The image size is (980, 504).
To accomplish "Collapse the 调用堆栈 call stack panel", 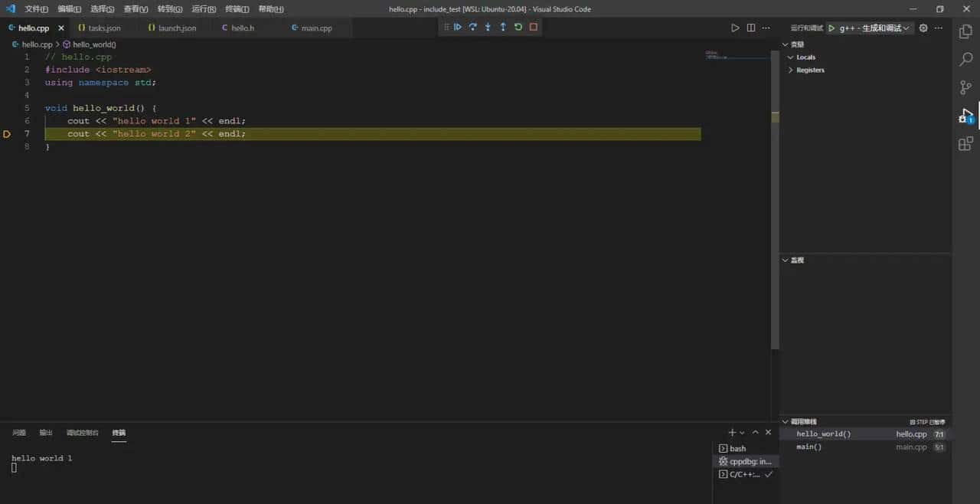I will (785, 421).
